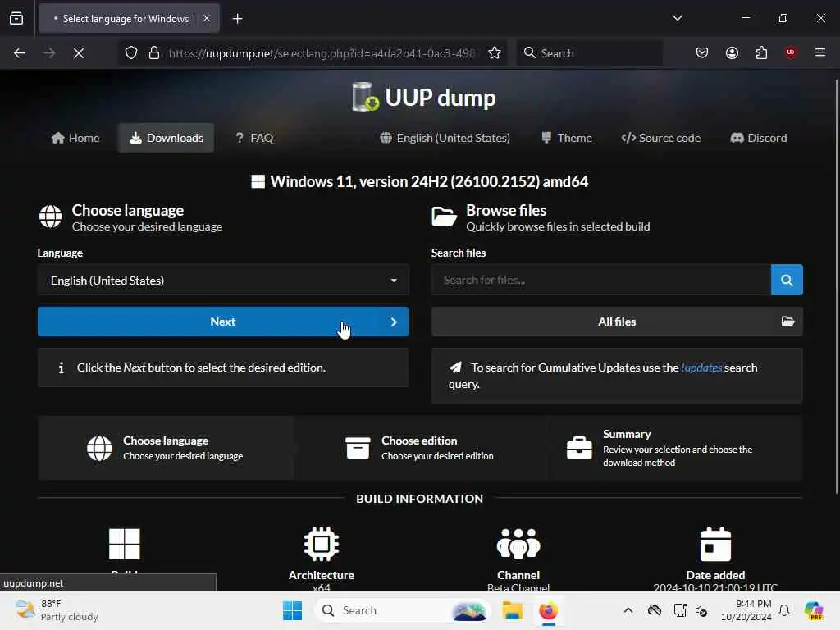Change site language English (United States)

(x=445, y=138)
